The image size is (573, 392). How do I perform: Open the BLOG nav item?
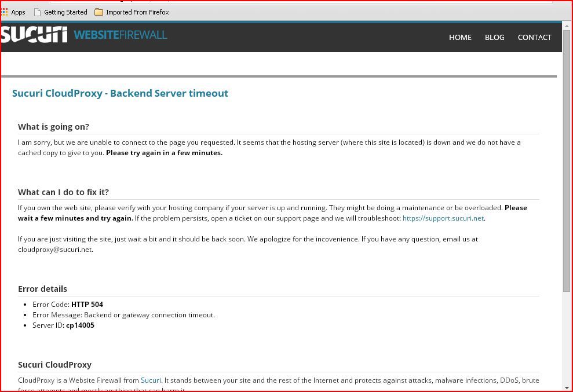(x=494, y=37)
